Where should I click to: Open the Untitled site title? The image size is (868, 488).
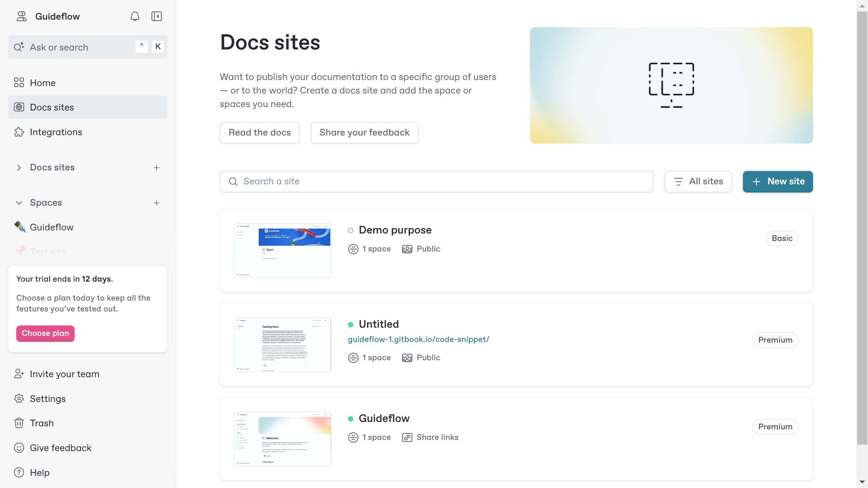tap(379, 324)
